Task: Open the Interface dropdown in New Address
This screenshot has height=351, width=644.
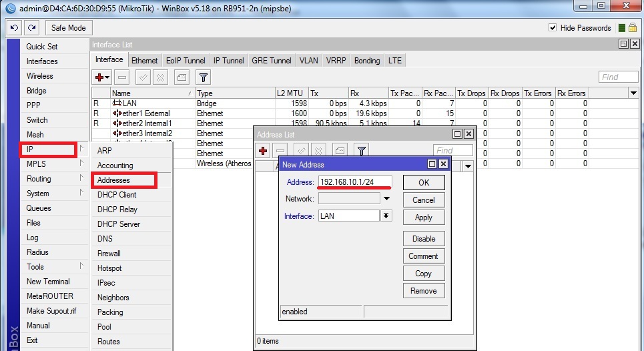Action: 386,216
